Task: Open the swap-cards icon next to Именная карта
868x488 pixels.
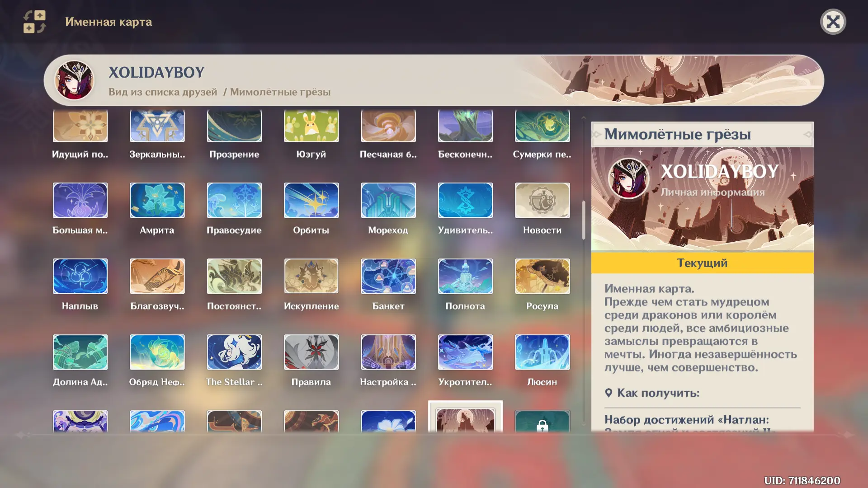Action: point(35,22)
